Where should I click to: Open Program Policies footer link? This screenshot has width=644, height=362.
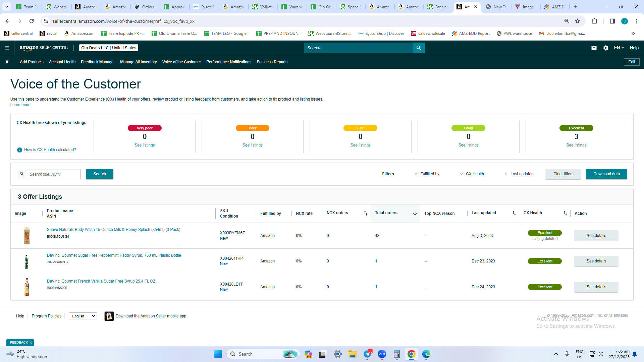pyautogui.click(x=46, y=316)
